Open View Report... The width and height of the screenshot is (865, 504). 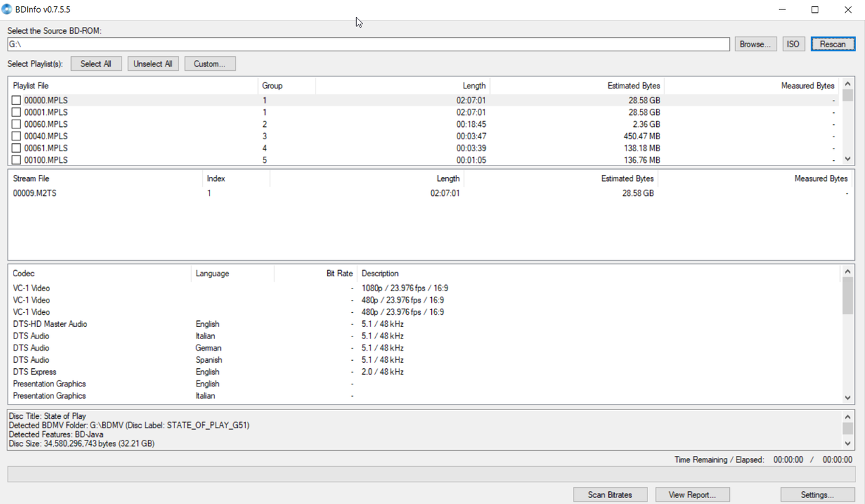[692, 495]
